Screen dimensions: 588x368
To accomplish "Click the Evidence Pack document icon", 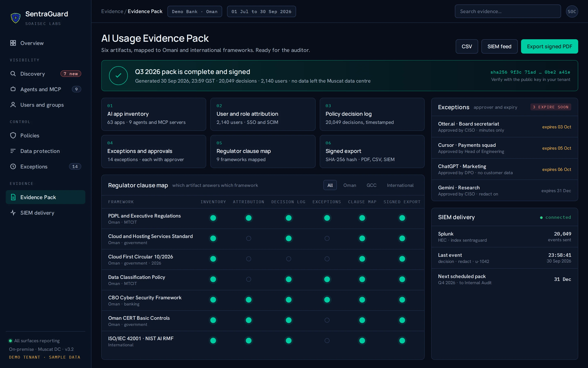I will [x=13, y=197].
